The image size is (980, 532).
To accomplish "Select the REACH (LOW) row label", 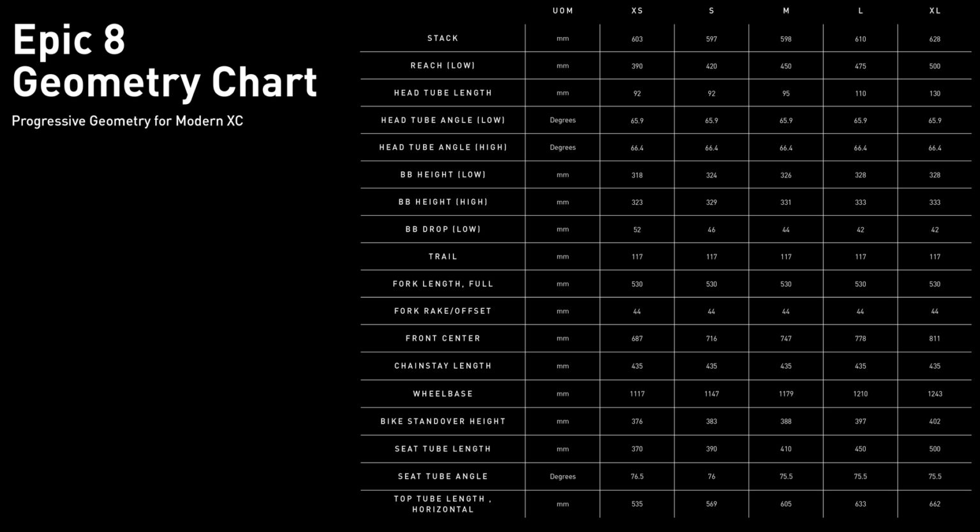I will click(x=443, y=66).
